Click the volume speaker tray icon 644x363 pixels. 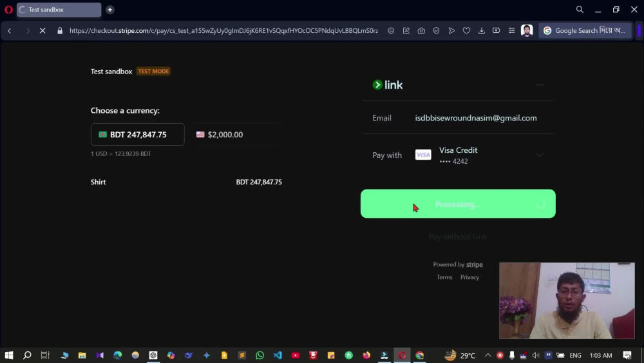pyautogui.click(x=536, y=355)
